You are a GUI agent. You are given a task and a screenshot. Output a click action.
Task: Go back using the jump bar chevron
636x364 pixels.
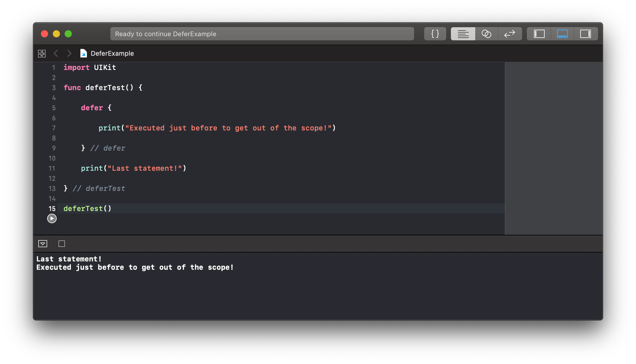56,53
